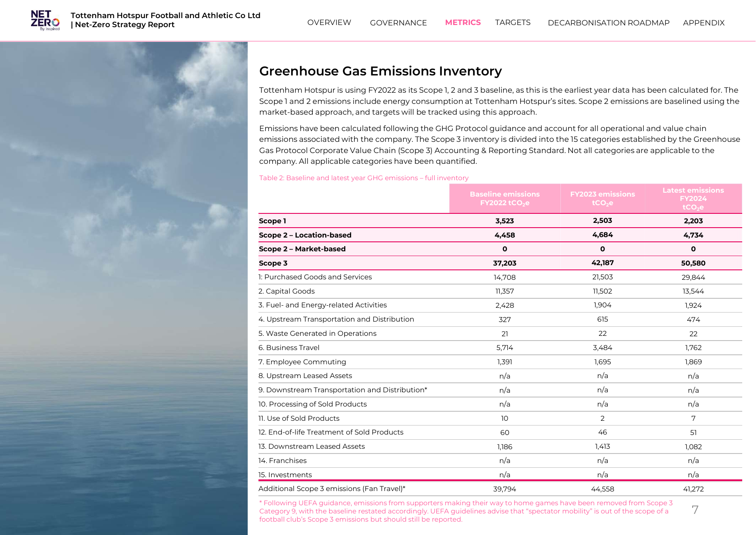Image resolution: width=756 pixels, height=535 pixels.
Task: Select the Capital Goods row label
Action: coord(286,291)
